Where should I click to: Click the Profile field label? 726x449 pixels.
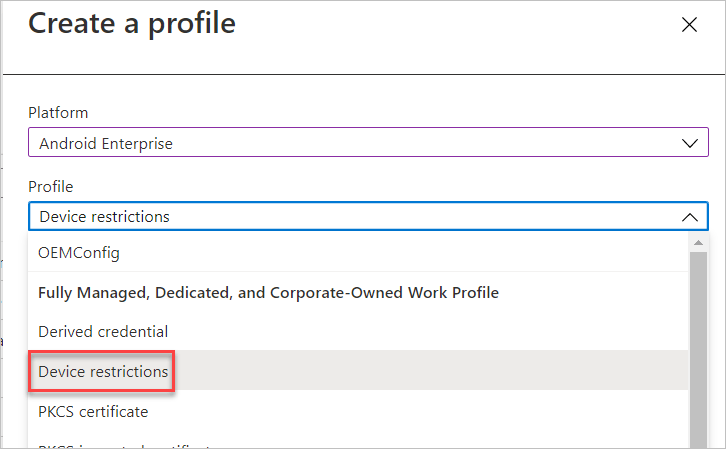click(50, 187)
